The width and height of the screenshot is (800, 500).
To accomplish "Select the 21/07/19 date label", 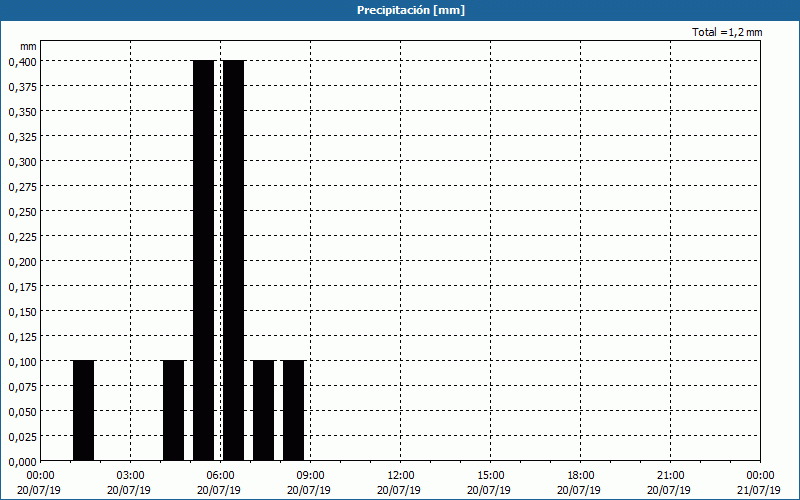I will [x=760, y=490].
